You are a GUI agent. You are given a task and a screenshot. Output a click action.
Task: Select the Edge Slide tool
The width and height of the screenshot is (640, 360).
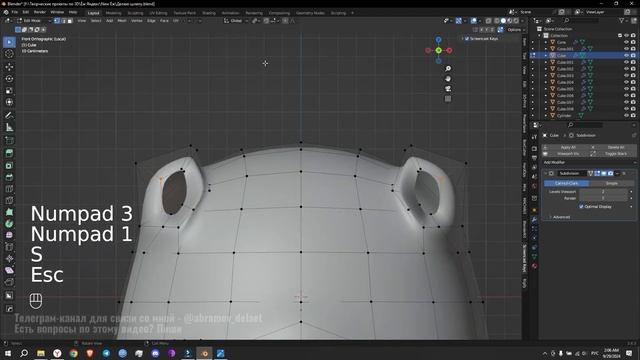click(9, 247)
